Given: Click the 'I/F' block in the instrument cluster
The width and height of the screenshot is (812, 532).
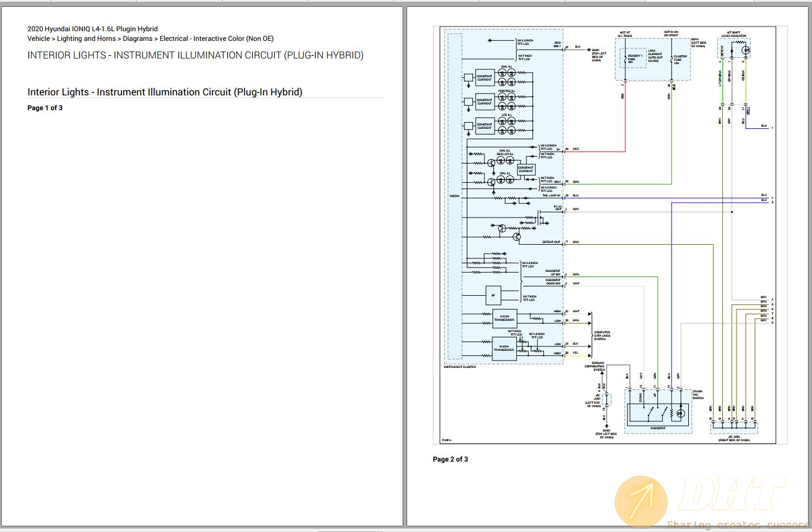Looking at the screenshot, I should (493, 295).
